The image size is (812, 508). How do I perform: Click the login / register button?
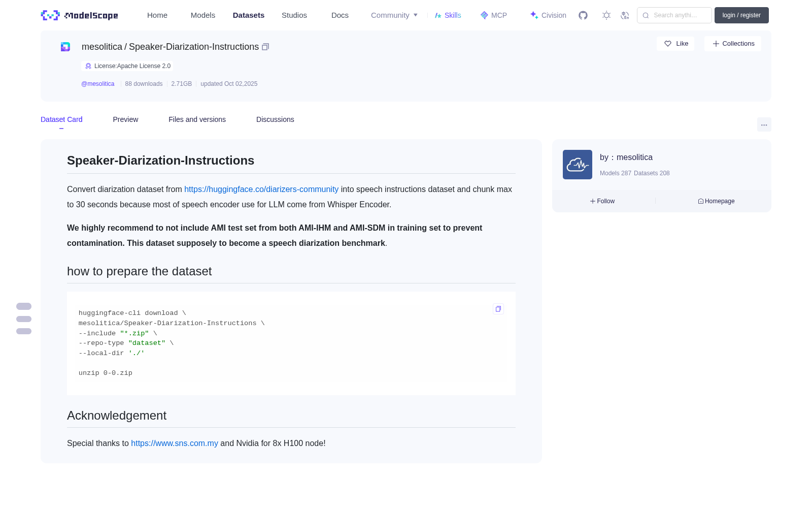tap(741, 15)
